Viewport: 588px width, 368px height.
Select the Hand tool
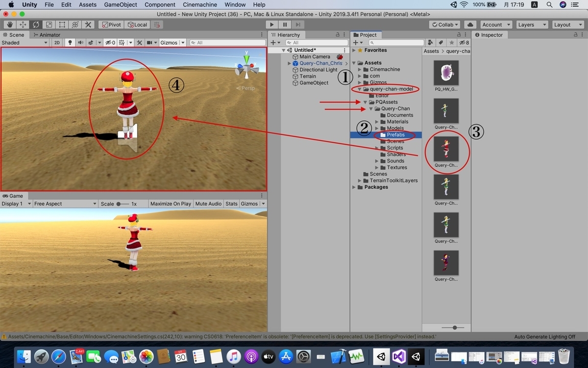tap(9, 25)
